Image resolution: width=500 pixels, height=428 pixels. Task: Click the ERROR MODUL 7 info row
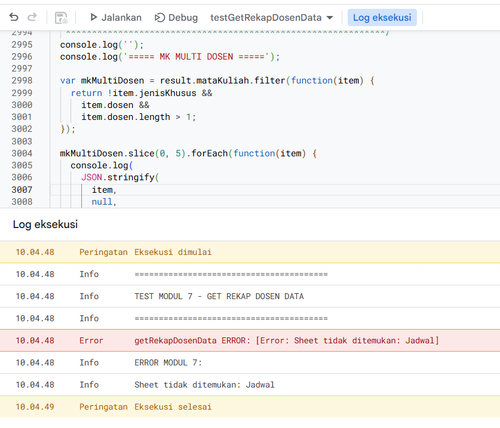pos(250,362)
